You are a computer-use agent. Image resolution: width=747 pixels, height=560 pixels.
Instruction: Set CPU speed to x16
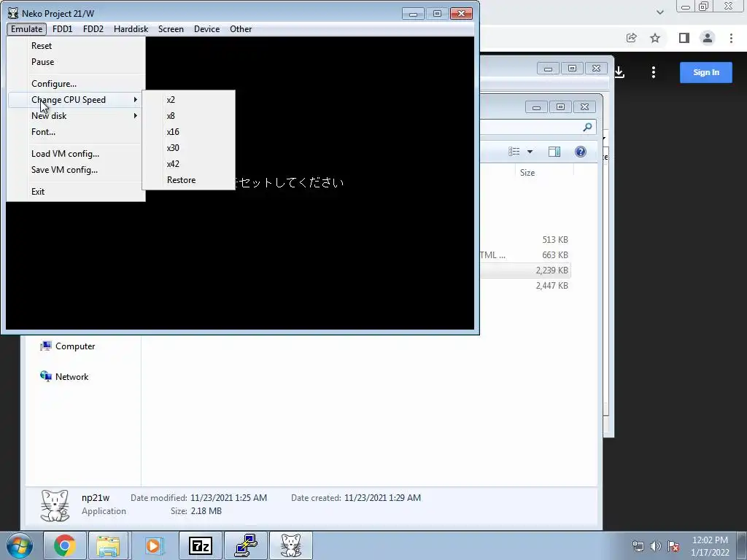189,132
